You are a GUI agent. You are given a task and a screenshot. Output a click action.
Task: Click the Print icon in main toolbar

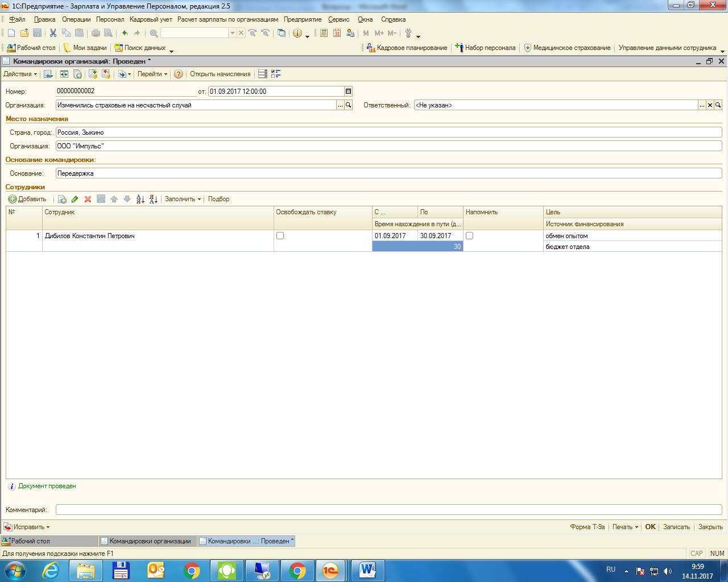pos(96,34)
